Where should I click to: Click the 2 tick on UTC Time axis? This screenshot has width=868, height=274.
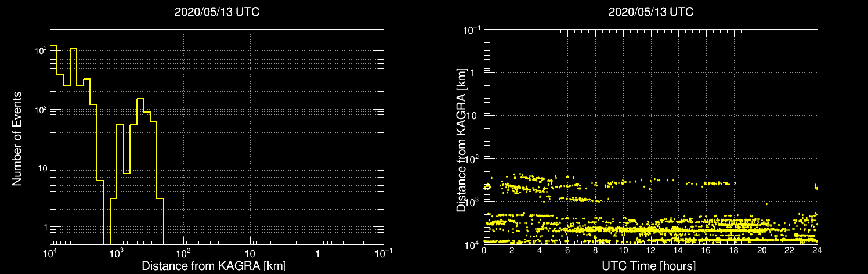point(512,251)
